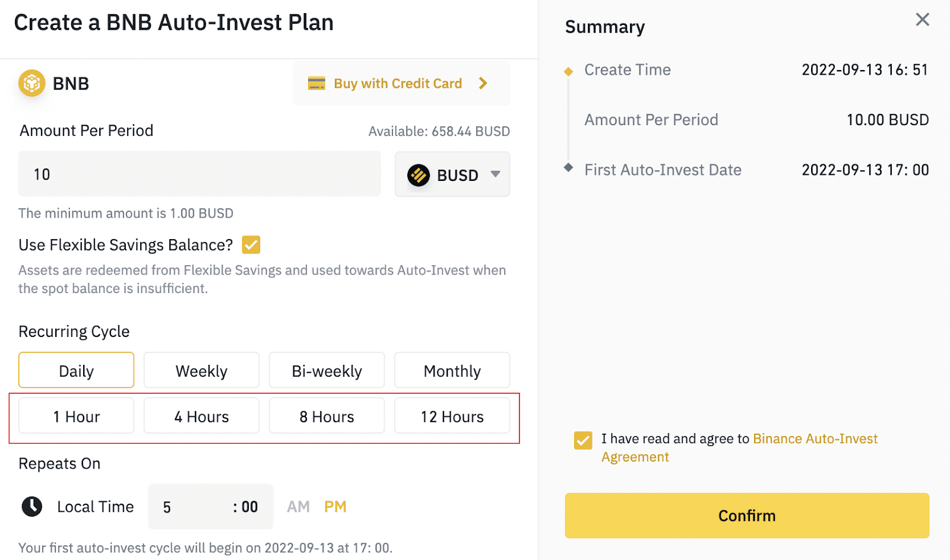Select PM for the repeat time
This screenshot has height=560, width=950.
pyautogui.click(x=335, y=507)
